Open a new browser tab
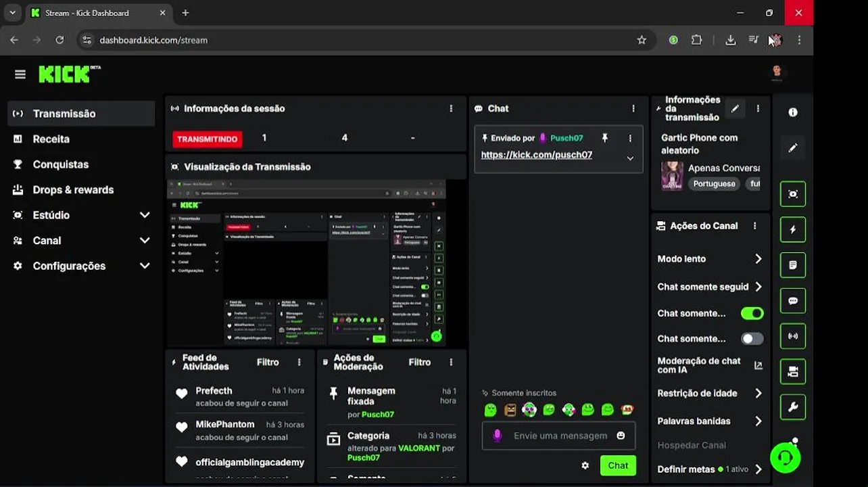The image size is (868, 487). click(x=185, y=13)
